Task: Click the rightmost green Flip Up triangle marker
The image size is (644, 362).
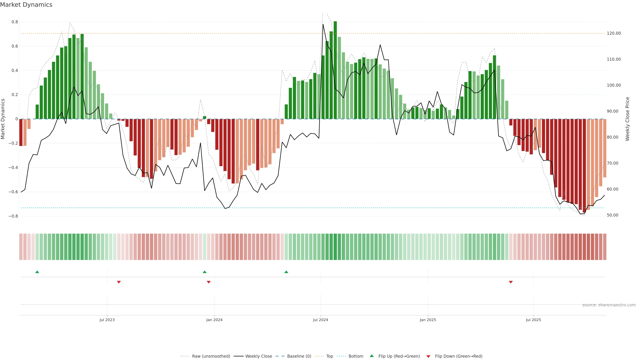Action: 286,272
